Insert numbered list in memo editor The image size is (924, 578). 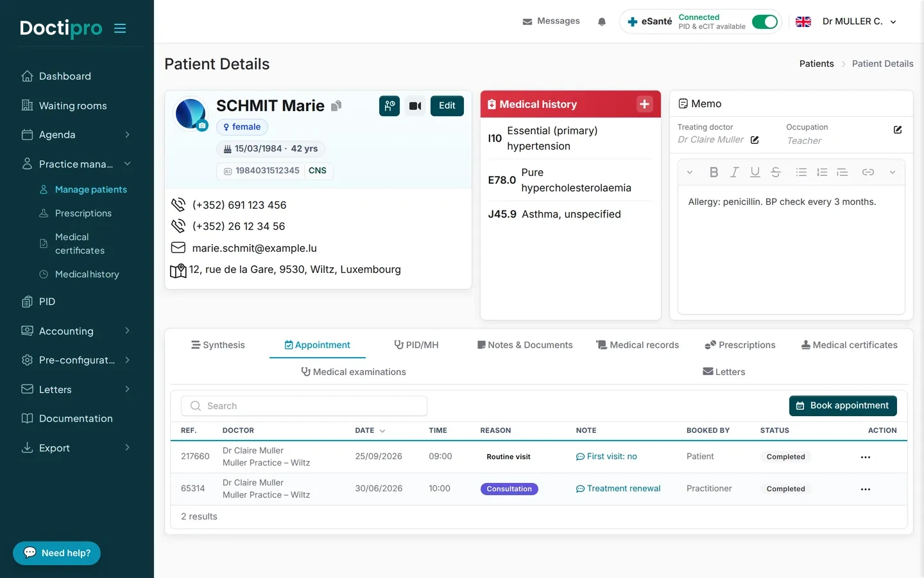(x=822, y=172)
